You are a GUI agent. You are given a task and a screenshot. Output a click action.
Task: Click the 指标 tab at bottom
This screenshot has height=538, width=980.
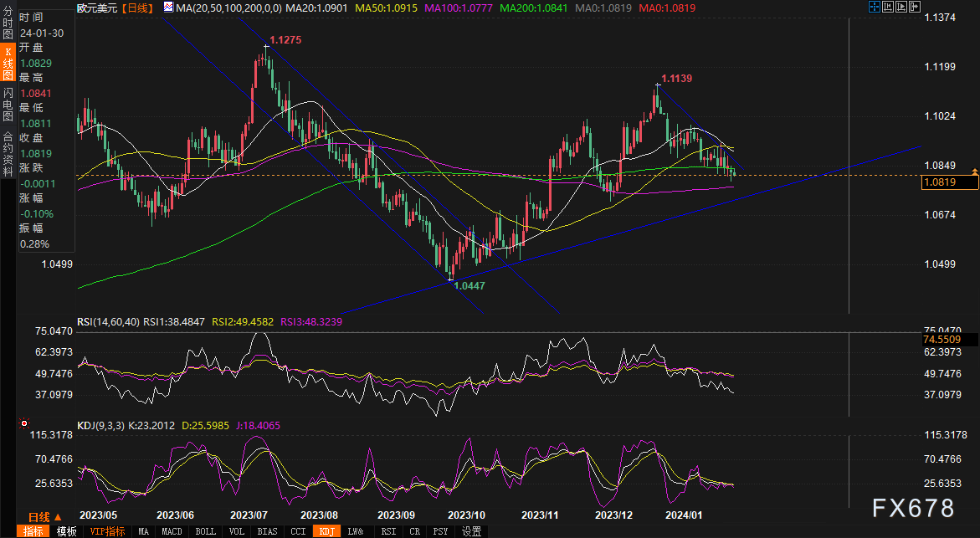(x=33, y=531)
